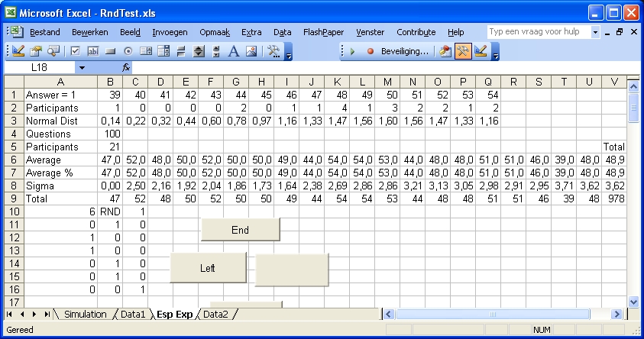Screen dimensions: 644x339
Task: Open the Bestand menu
Action: [x=45, y=32]
